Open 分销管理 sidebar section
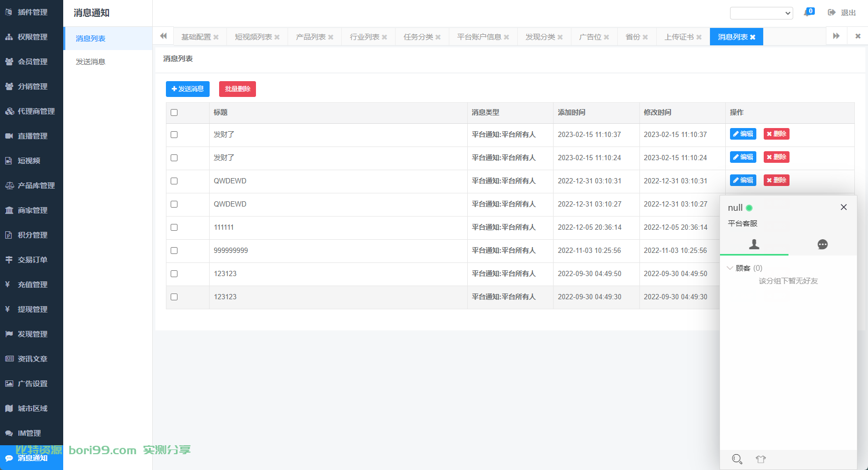The height and width of the screenshot is (470, 868). pyautogui.click(x=32, y=86)
